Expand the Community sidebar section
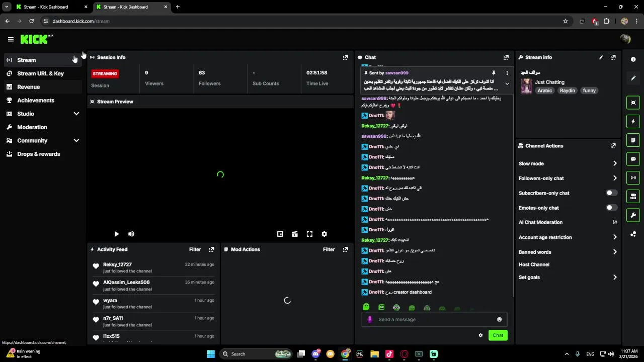The width and height of the screenshot is (644, 362). pyautogui.click(x=76, y=141)
